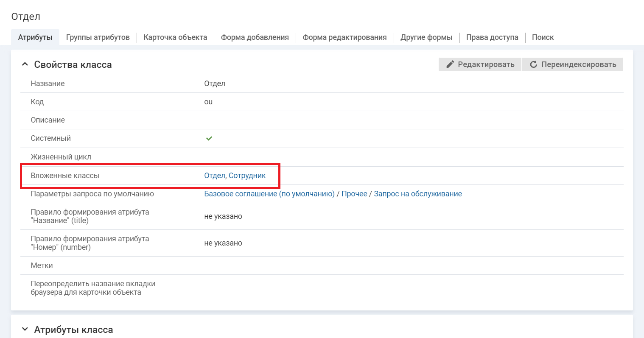Screen dimensions: 644x338
Task: Go to Форма добавления tab
Action: [x=255, y=37]
